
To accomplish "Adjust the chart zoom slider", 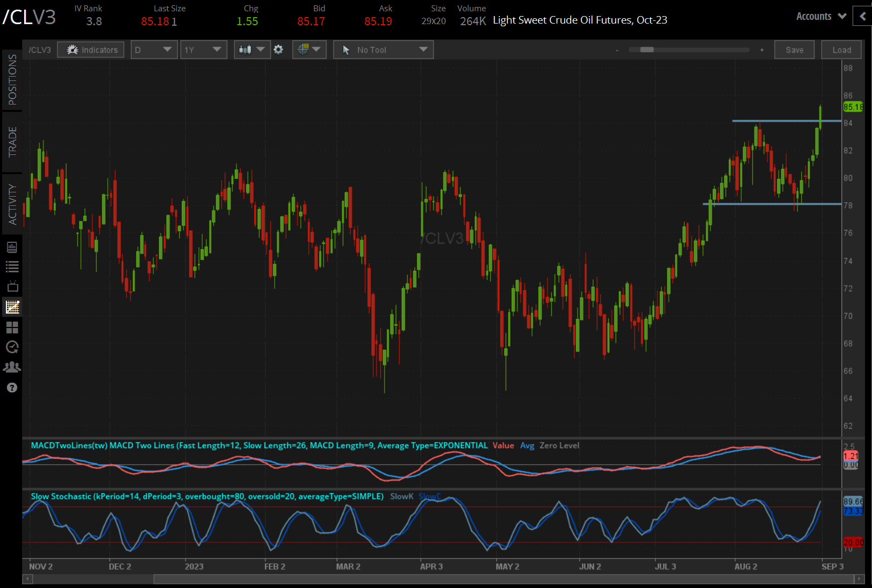I will (x=646, y=49).
